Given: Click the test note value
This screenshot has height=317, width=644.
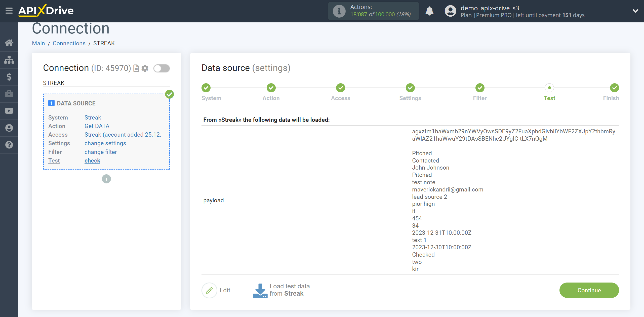Looking at the screenshot, I should (424, 182).
